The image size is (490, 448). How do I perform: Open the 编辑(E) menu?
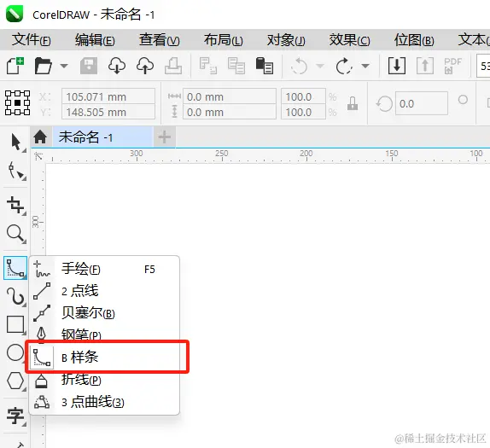point(95,40)
